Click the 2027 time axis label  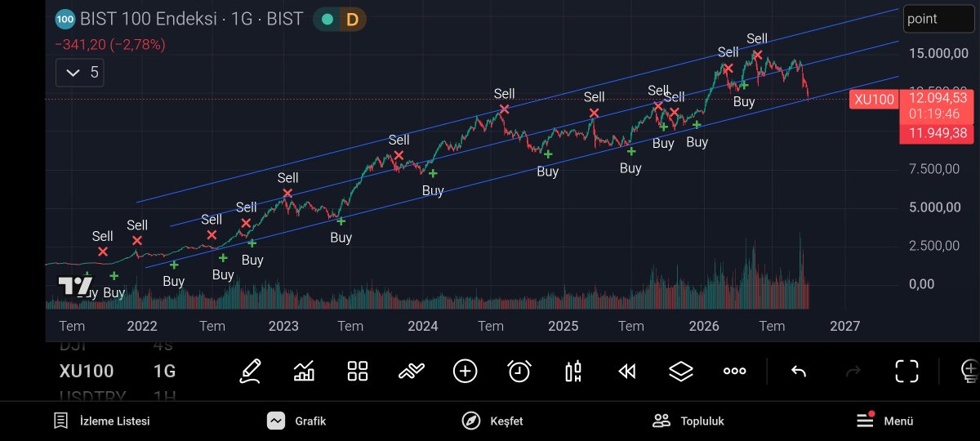click(x=844, y=327)
